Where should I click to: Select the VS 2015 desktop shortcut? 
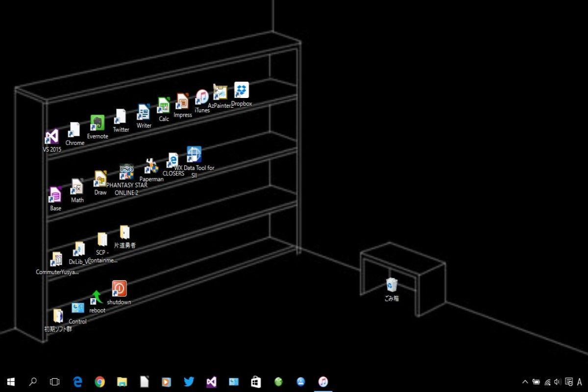point(51,137)
